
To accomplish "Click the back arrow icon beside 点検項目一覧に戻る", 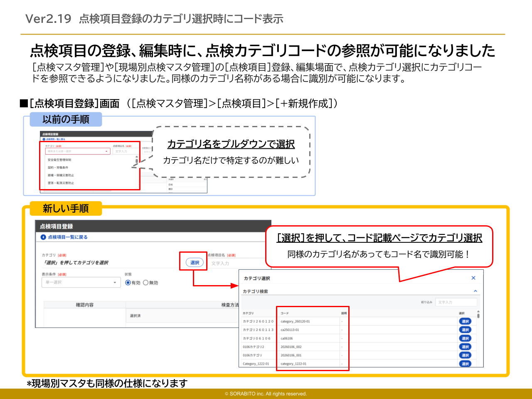I will point(43,237).
